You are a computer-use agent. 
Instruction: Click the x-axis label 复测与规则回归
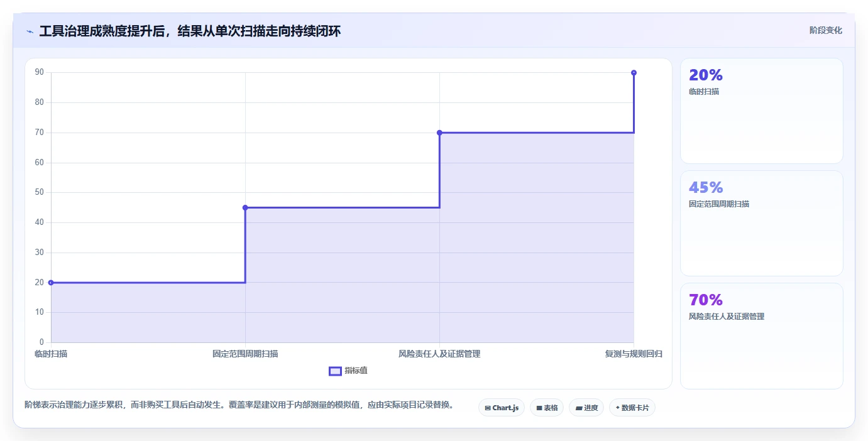[x=634, y=354]
